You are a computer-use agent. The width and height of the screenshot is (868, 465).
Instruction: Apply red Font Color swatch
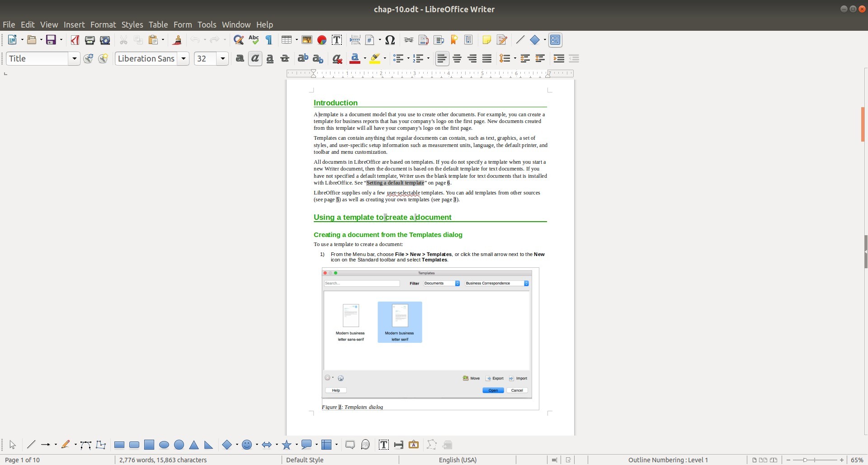[x=355, y=58]
